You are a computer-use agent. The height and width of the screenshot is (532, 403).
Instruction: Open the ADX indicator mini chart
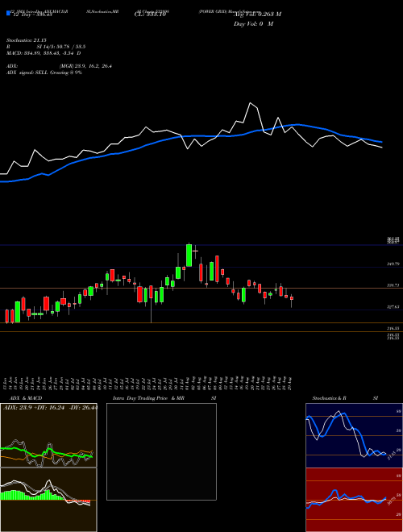click(48, 435)
